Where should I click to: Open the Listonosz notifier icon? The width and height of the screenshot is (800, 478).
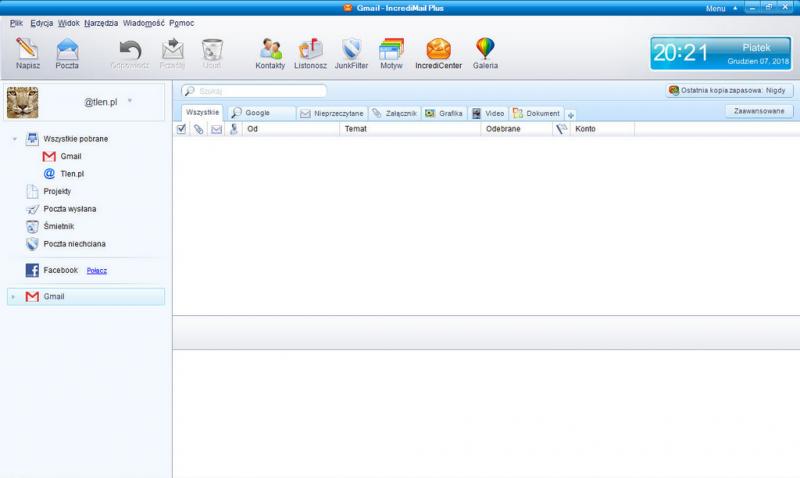click(x=310, y=50)
